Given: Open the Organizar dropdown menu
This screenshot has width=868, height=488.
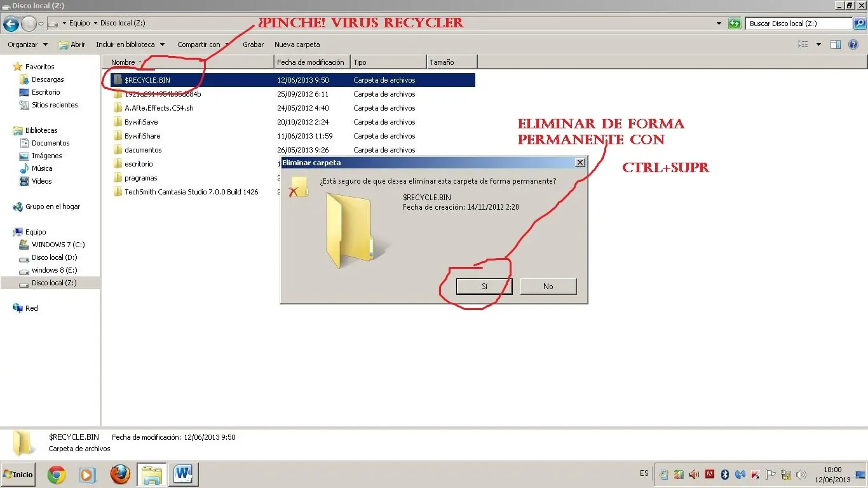Looking at the screenshot, I should point(27,44).
